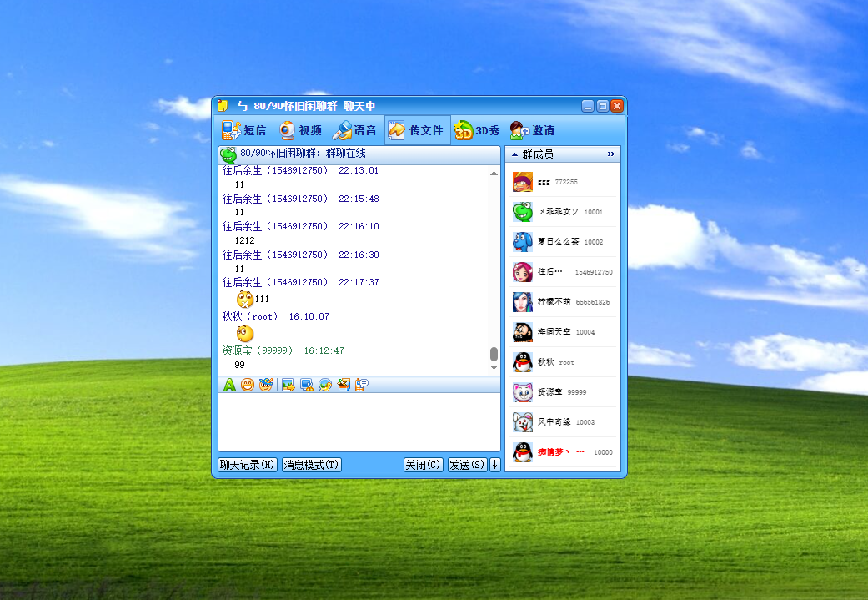Select the magic expression icon
The width and height of the screenshot is (868, 600).
point(264,385)
